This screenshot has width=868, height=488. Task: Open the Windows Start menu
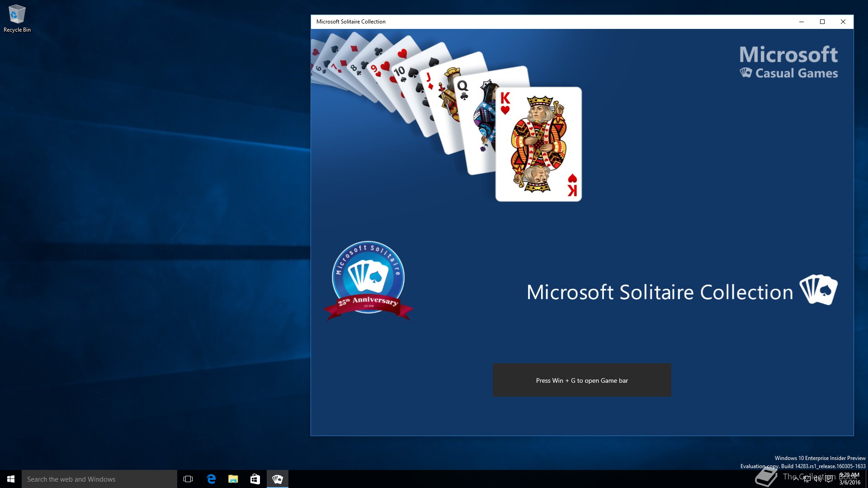click(11, 479)
